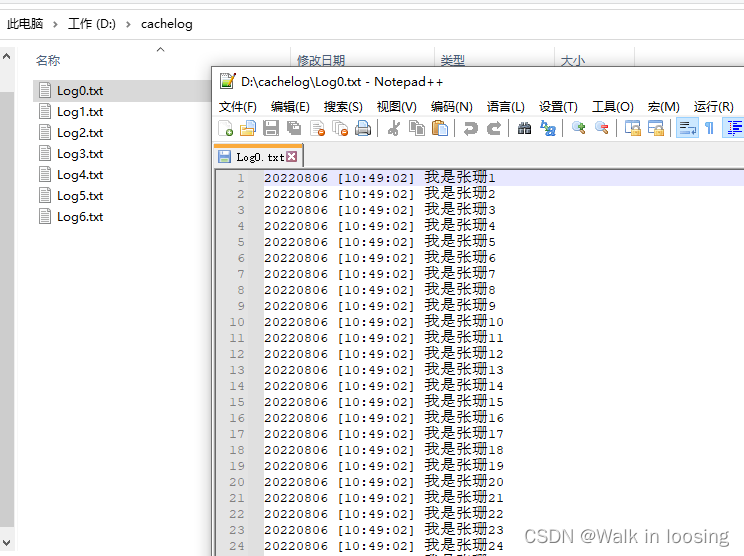The width and height of the screenshot is (744, 556).
Task: Sort files by 名称 column header
Action: 48,61
